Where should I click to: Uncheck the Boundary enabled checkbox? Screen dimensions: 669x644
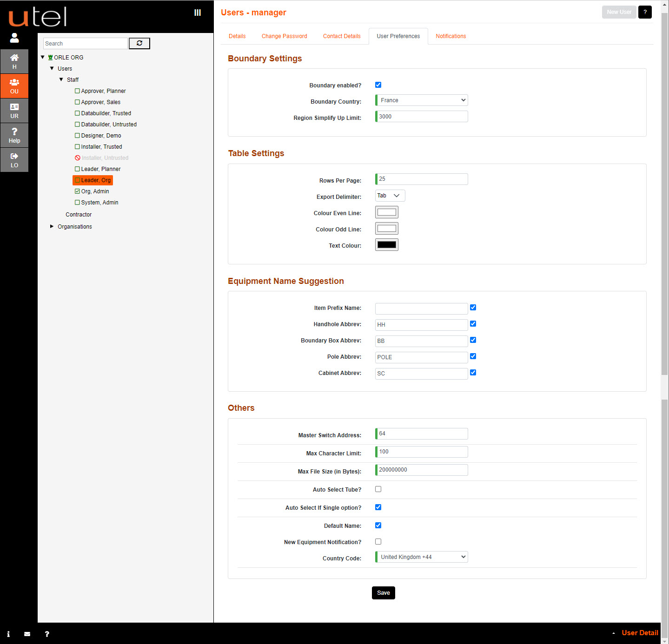(x=378, y=85)
